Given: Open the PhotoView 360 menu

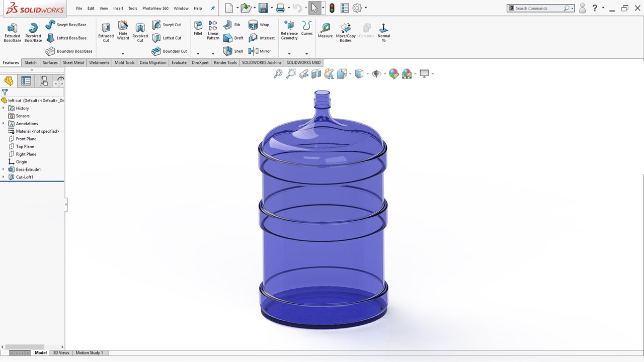Looking at the screenshot, I should [x=155, y=9].
